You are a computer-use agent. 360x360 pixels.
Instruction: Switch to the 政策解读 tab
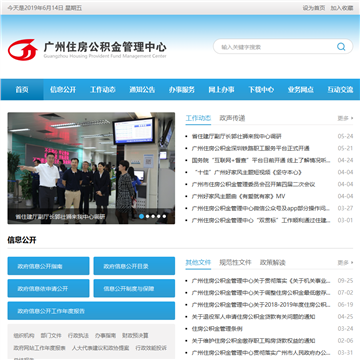(x=273, y=263)
